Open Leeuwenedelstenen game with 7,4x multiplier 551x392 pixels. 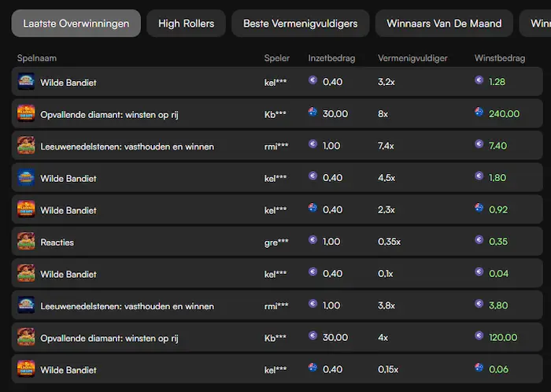127,146
